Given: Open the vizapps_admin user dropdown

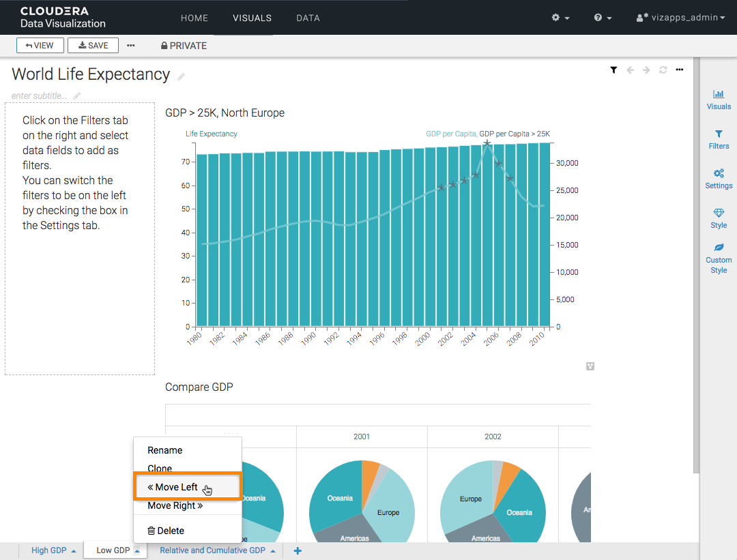Looking at the screenshot, I should pos(680,18).
